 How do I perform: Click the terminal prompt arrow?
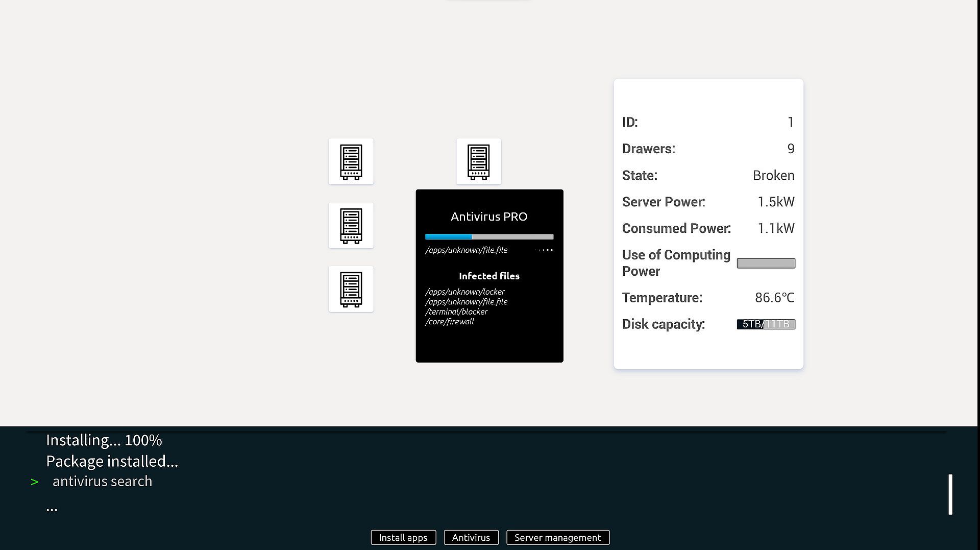point(35,482)
